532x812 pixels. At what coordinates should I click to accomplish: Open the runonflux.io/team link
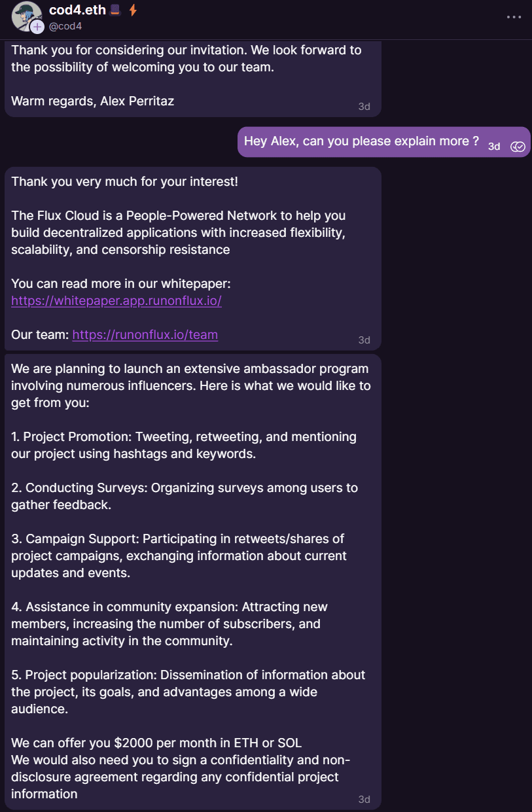(x=145, y=334)
